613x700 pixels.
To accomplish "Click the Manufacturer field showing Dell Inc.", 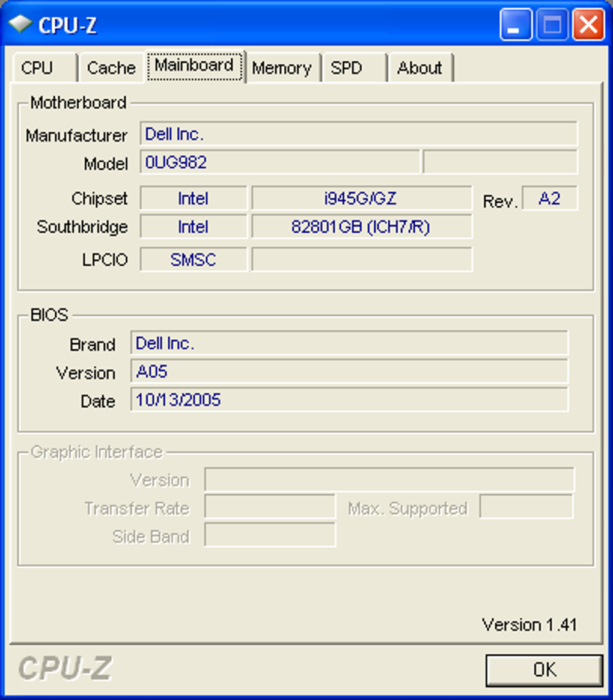I will [x=359, y=134].
